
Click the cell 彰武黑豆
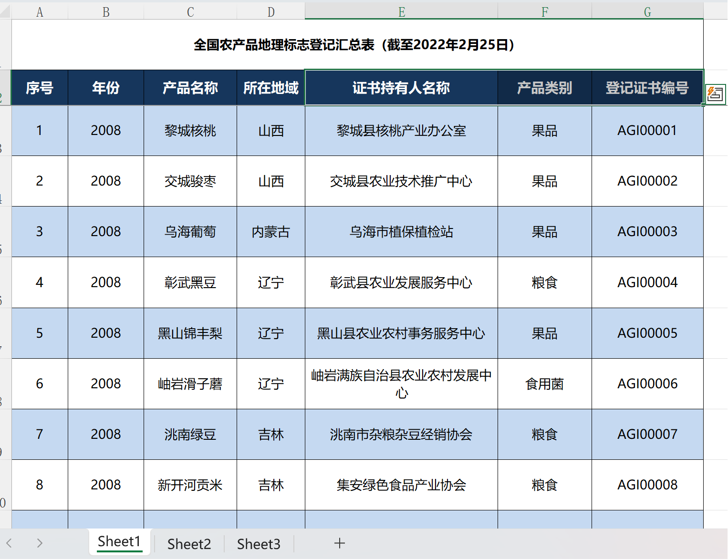coord(190,282)
